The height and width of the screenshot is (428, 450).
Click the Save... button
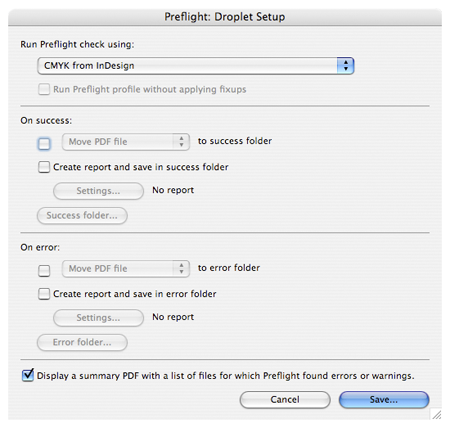384,400
